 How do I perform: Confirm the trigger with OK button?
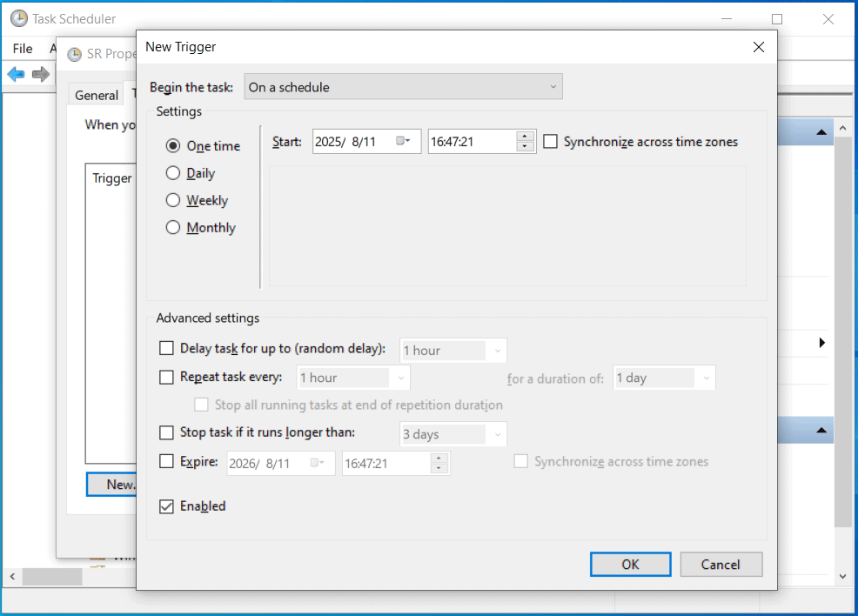pos(630,565)
